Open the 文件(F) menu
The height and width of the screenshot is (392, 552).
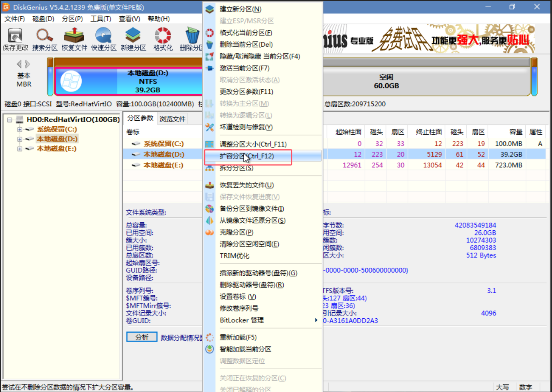coord(15,19)
